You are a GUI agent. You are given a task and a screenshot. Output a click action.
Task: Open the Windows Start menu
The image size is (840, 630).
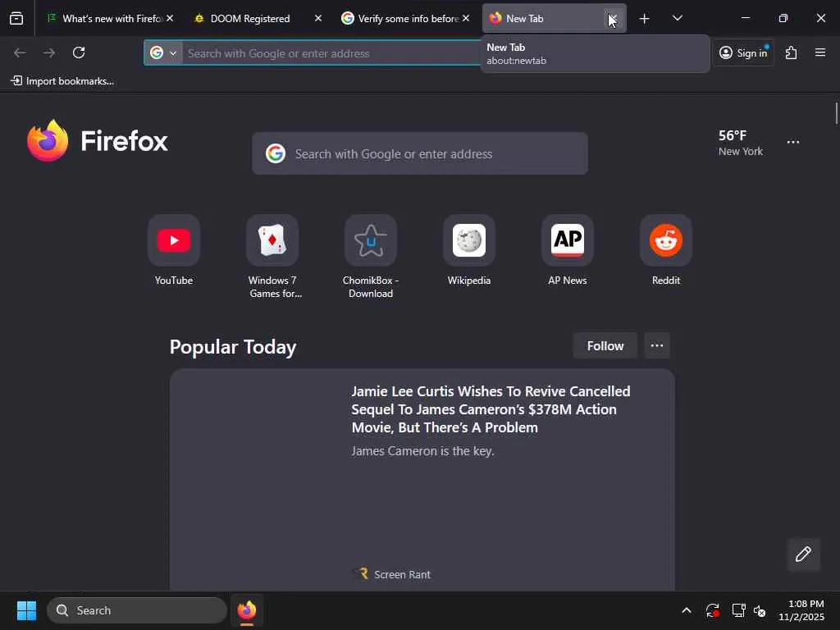coord(26,610)
